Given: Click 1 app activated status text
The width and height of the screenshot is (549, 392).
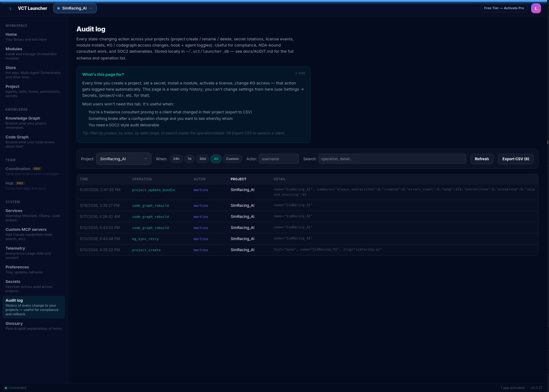Looking at the screenshot, I should click(x=513, y=388).
